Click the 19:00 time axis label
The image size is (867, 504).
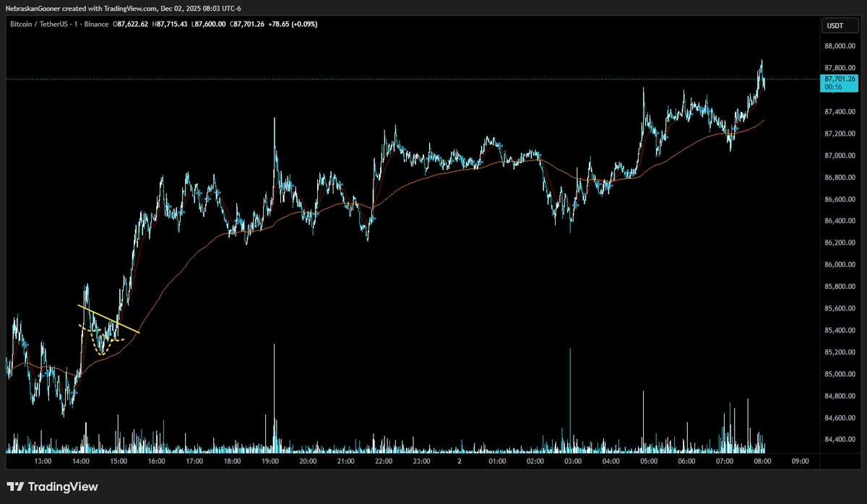(270, 461)
